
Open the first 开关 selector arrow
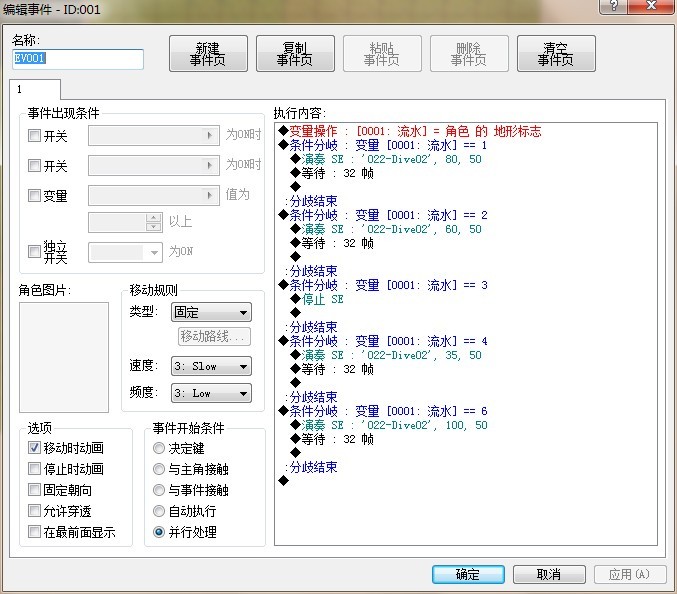click(210, 136)
